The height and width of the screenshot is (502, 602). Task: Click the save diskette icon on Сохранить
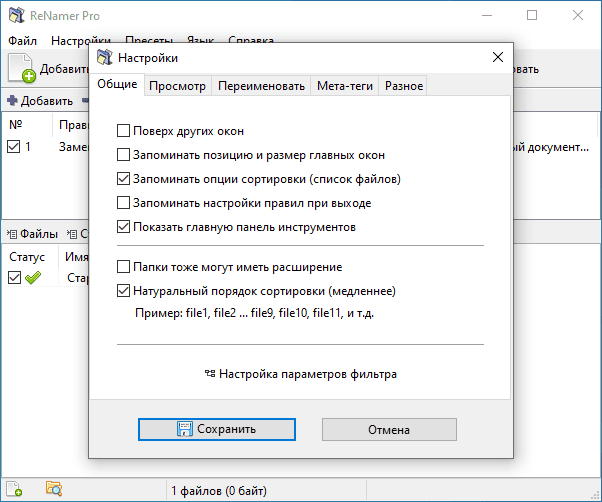coord(185,429)
